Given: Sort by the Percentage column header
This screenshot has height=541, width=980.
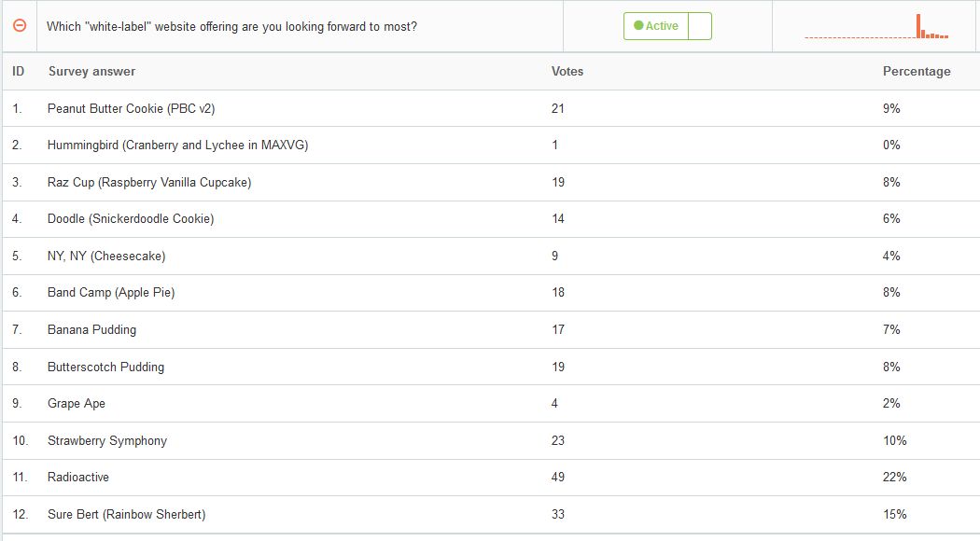Looking at the screenshot, I should click(x=917, y=71).
